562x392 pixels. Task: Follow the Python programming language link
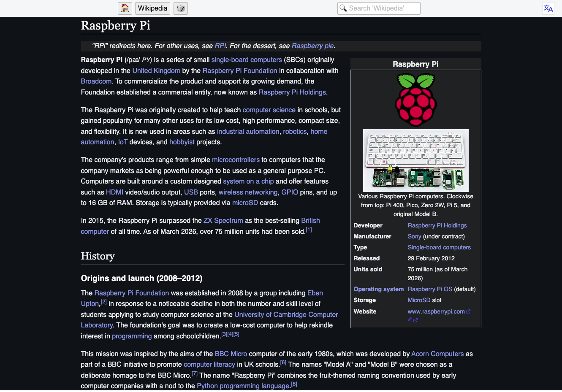point(243,386)
